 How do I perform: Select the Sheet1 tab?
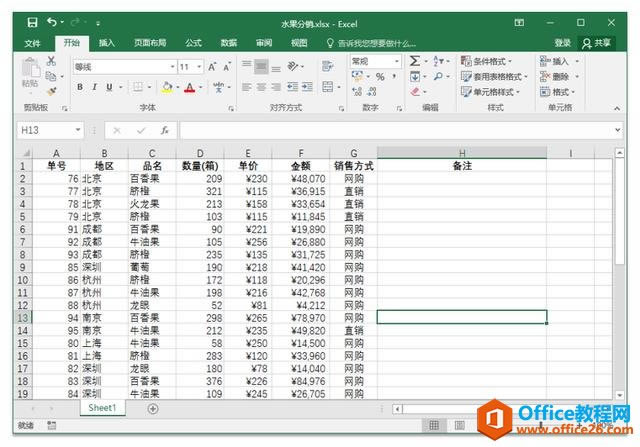[x=102, y=407]
